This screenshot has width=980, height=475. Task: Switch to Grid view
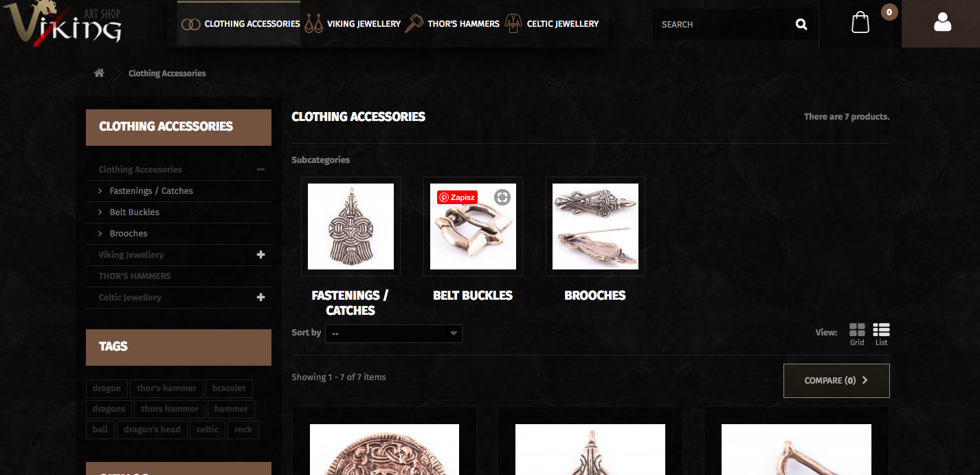pyautogui.click(x=857, y=335)
